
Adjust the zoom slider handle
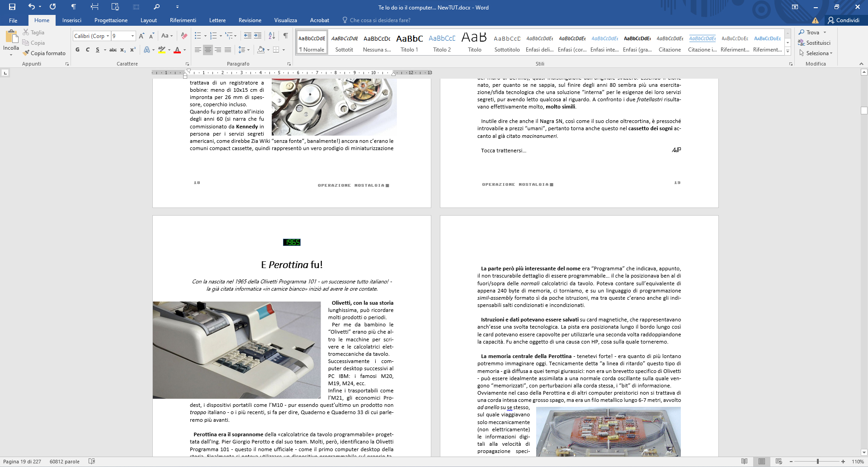[x=817, y=462]
